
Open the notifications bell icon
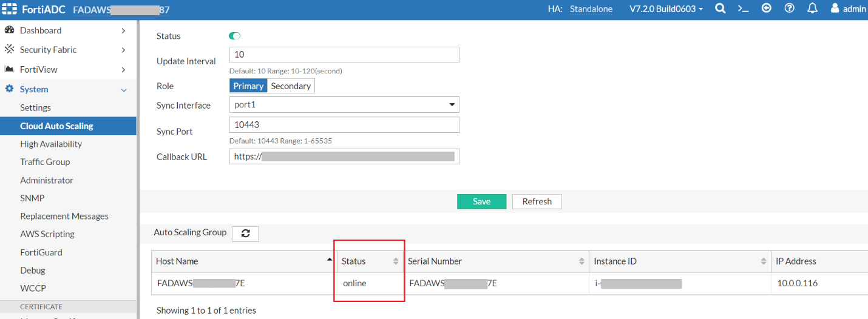[812, 8]
